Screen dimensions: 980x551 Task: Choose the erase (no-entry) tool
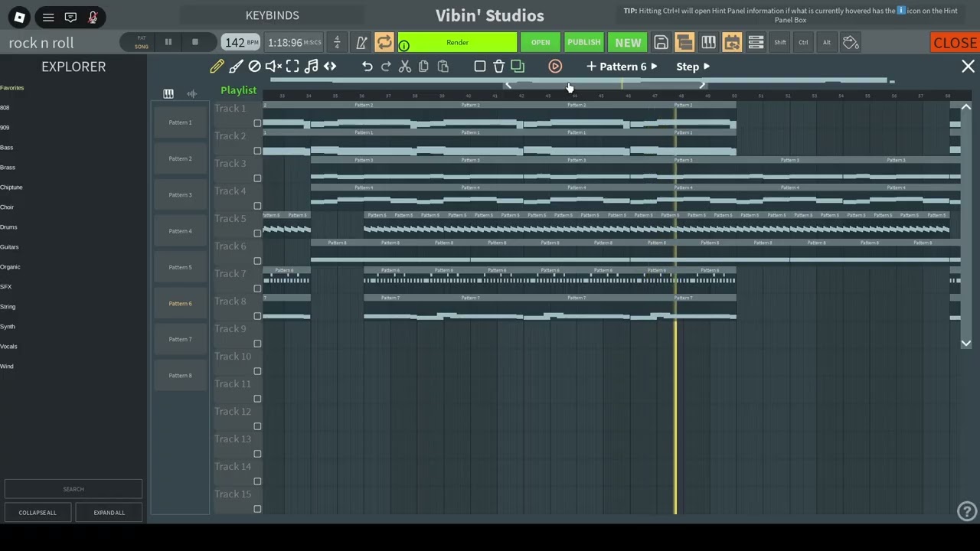(x=255, y=67)
